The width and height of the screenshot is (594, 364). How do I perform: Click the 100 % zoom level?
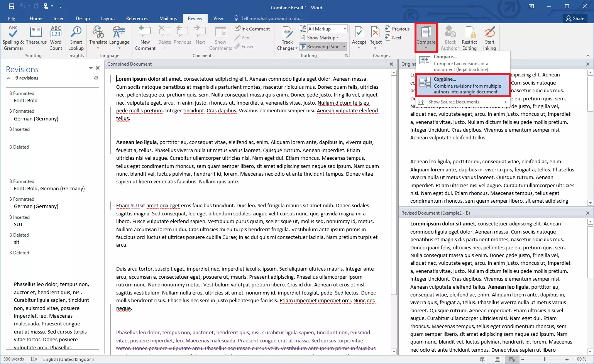[580, 359]
